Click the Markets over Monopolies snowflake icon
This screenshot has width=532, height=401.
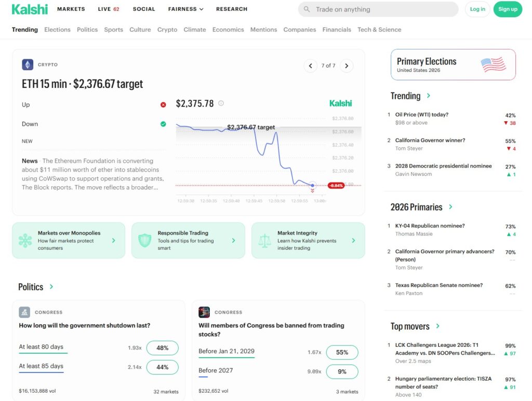25,240
